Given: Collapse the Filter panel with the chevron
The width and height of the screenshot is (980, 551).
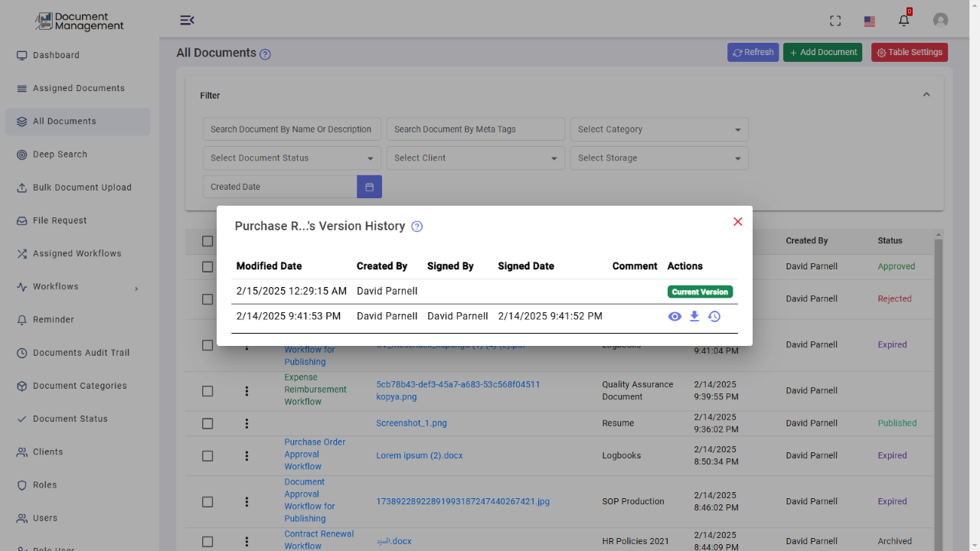Looking at the screenshot, I should tap(926, 93).
